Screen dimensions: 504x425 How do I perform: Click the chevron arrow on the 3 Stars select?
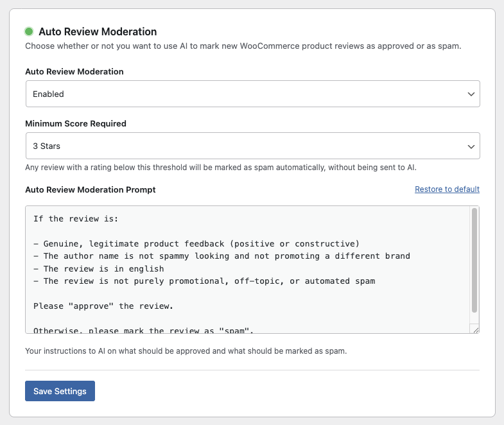tap(471, 146)
